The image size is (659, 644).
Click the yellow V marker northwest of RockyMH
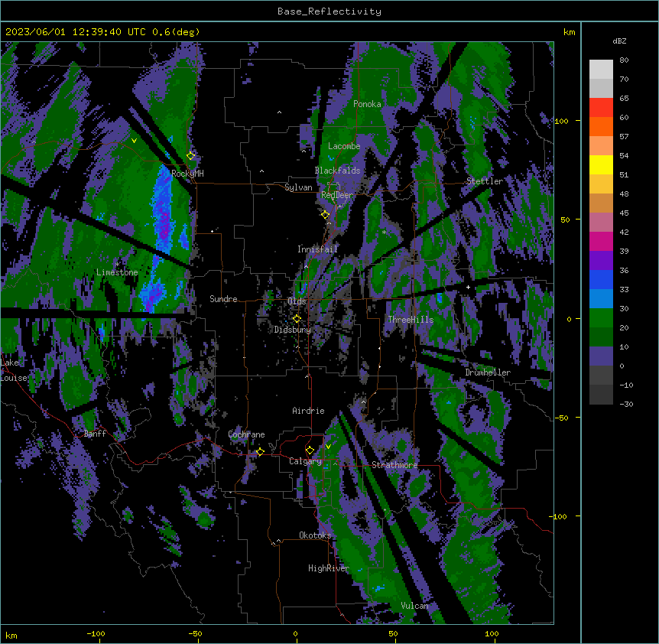click(x=134, y=141)
